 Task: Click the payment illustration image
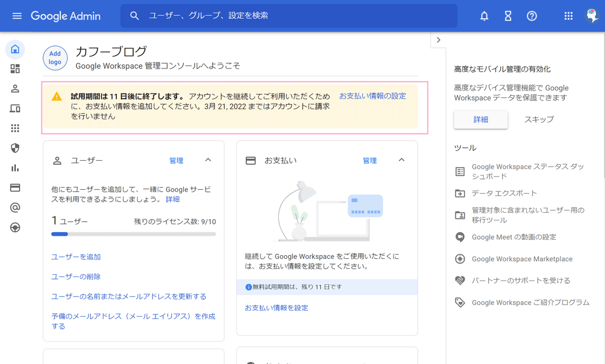pos(327,211)
